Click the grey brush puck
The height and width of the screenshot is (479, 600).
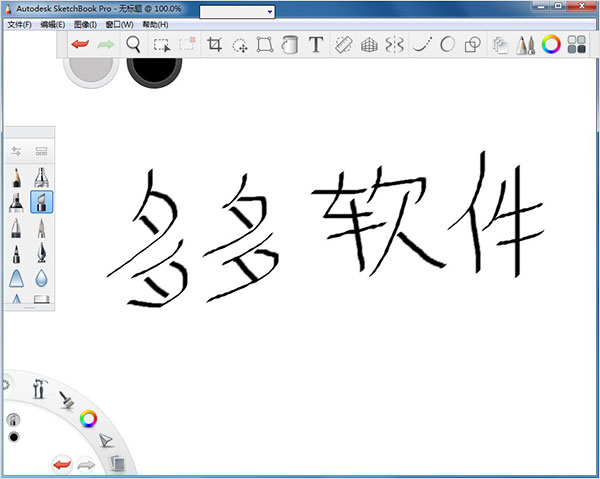point(91,71)
